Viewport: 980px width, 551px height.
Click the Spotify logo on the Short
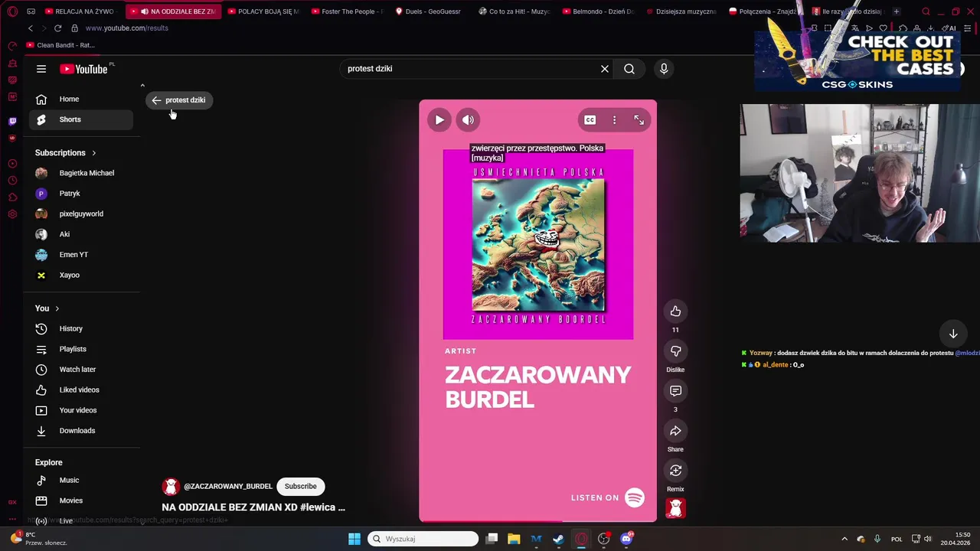coord(635,497)
